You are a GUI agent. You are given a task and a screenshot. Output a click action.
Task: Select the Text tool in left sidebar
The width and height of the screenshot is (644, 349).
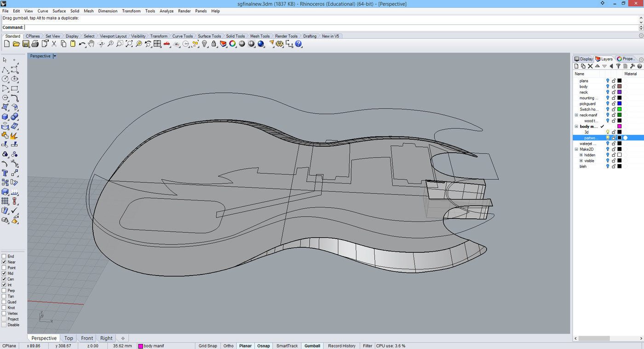pyautogui.click(x=5, y=173)
